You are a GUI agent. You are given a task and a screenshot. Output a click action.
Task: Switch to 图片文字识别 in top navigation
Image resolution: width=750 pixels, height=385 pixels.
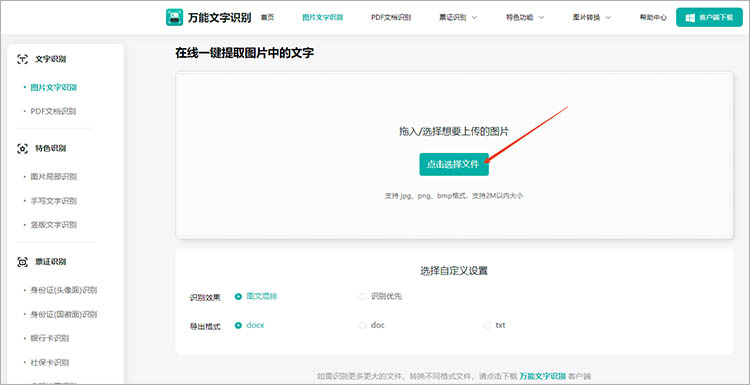322,17
